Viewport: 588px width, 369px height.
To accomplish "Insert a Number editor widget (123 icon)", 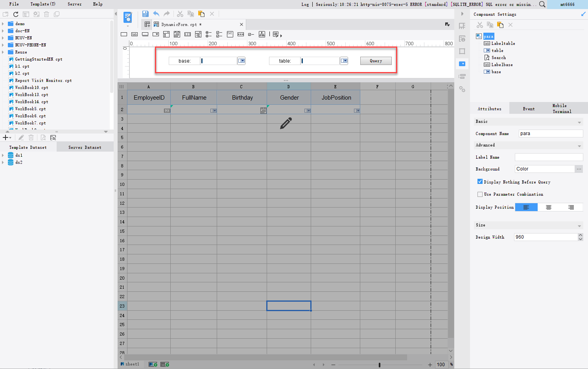I will [x=188, y=34].
